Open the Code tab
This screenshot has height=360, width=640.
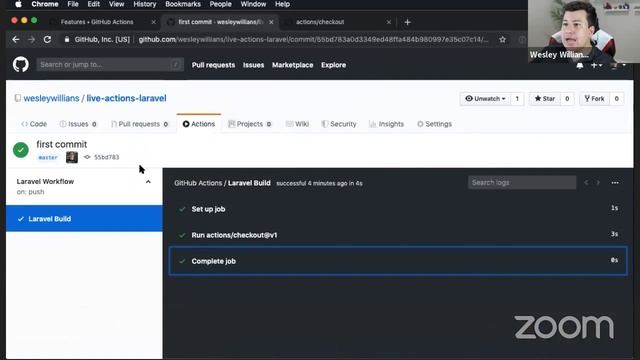click(34, 124)
